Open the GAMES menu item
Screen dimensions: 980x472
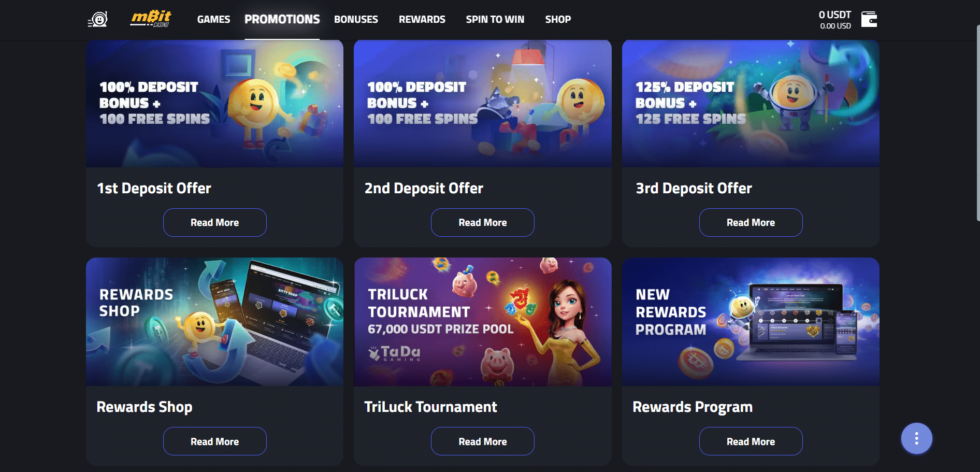click(x=213, y=19)
